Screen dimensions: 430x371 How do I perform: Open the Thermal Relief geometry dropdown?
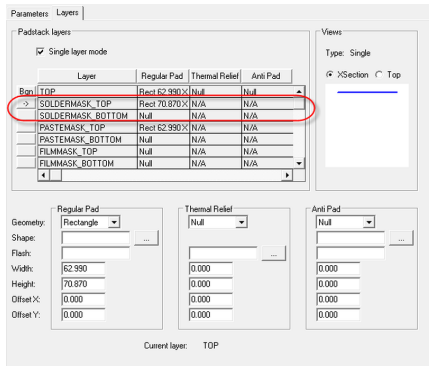[x=241, y=222]
